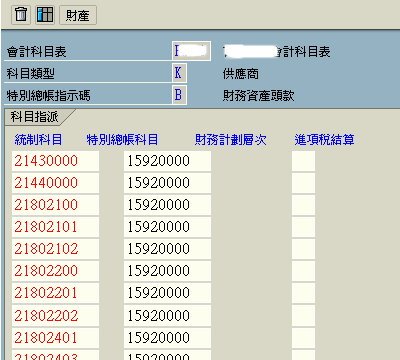Select reconciliation account 21440000
400x360 pixels.
click(x=55, y=183)
